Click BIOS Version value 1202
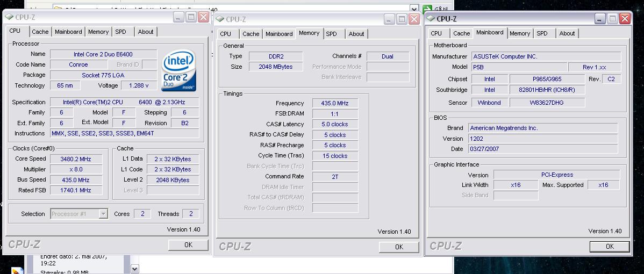Viewport: 644px width, 274px height. pyautogui.click(x=542, y=139)
